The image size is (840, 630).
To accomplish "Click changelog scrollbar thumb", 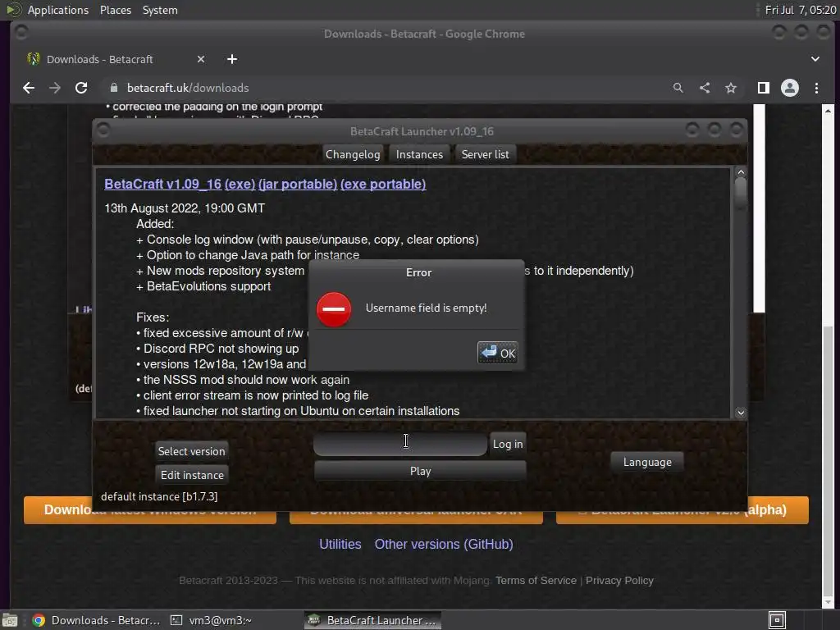I will tap(741, 193).
